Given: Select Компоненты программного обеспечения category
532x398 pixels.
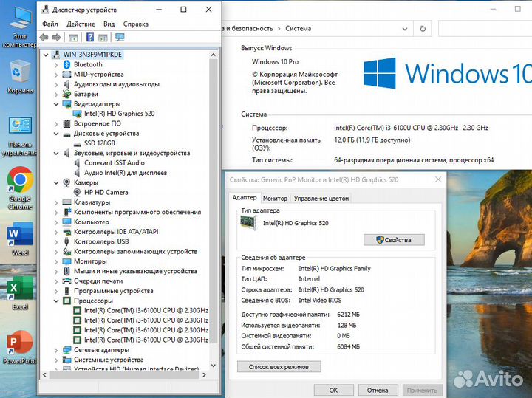Looking at the screenshot, I should click(137, 212).
